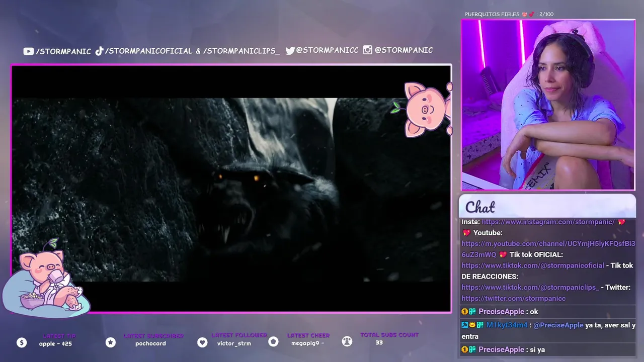The height and width of the screenshot is (362, 644).
Task: Click '/STORMPANICOFICIAL & /STORMPANICLIPS_' TikTok text
Action: [x=192, y=51]
